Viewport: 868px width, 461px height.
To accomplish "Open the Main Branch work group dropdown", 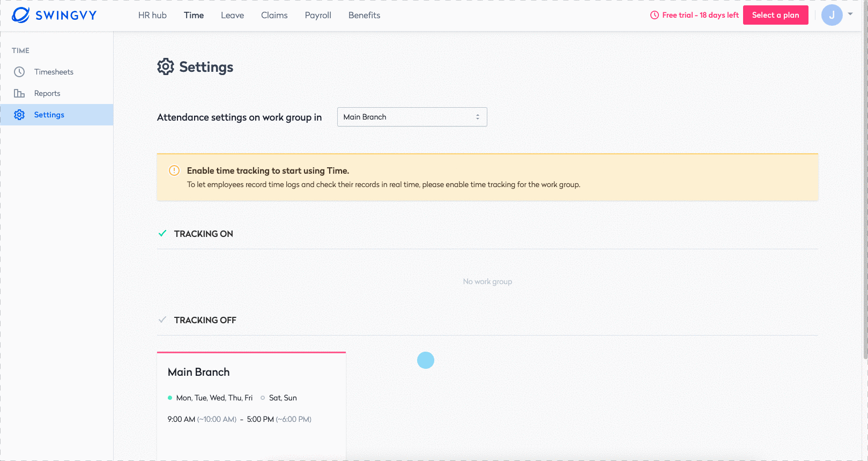I will [412, 117].
